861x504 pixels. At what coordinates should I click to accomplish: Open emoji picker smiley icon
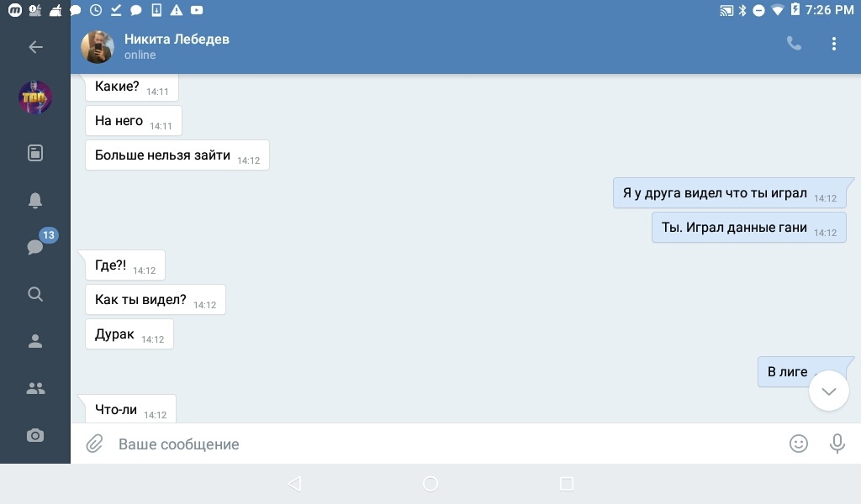click(x=799, y=444)
